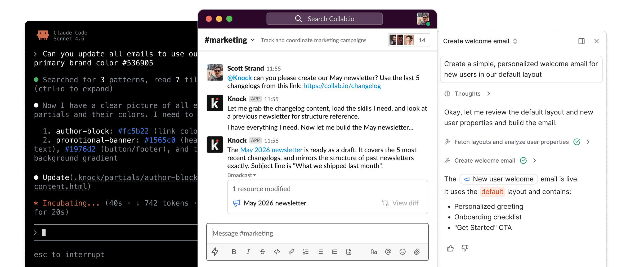Click the 1 resource modified heading
Viewport: 644px width, 267px height.
(261, 189)
